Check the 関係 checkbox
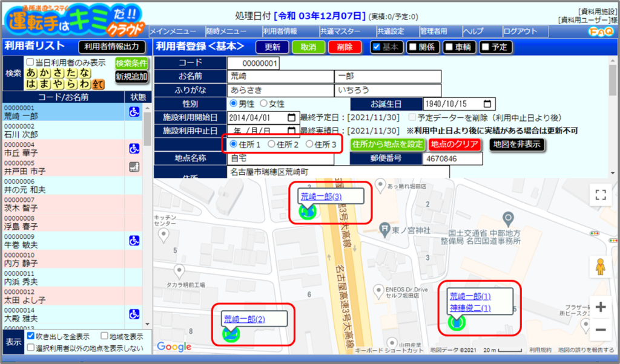Screen dimensions: 620x364 [x=413, y=47]
